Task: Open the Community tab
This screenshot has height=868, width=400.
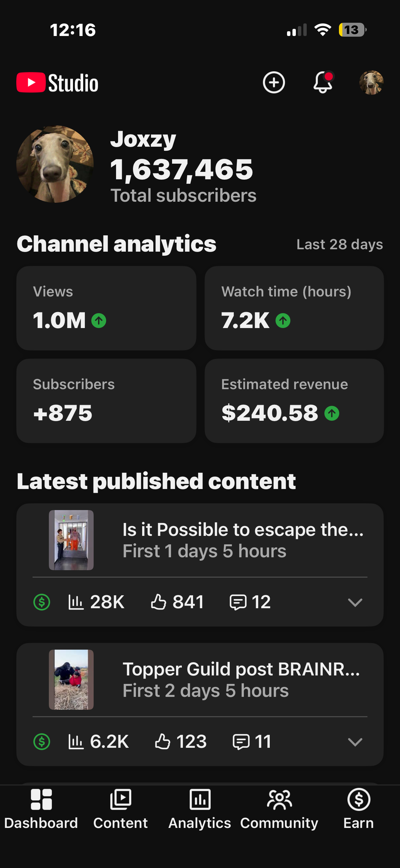Action: click(279, 809)
